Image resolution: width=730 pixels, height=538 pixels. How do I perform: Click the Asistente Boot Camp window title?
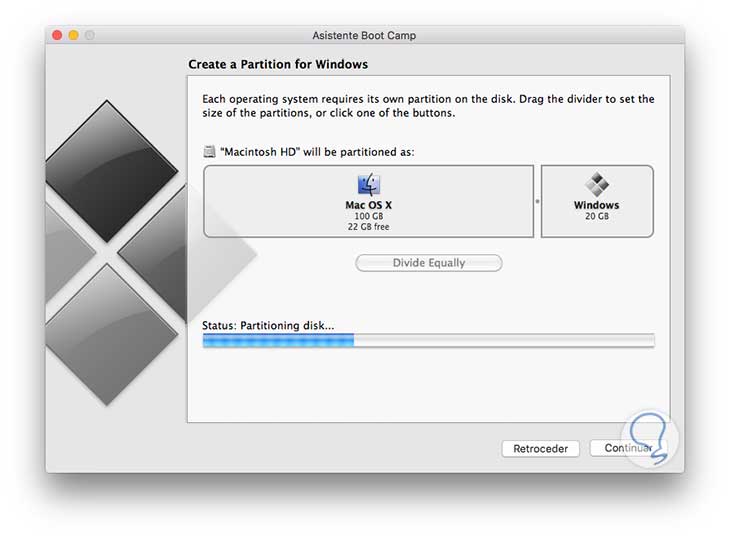(364, 35)
